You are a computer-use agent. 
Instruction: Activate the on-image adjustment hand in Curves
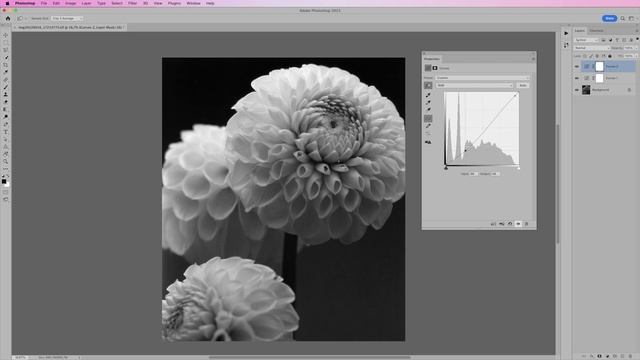tap(428, 85)
